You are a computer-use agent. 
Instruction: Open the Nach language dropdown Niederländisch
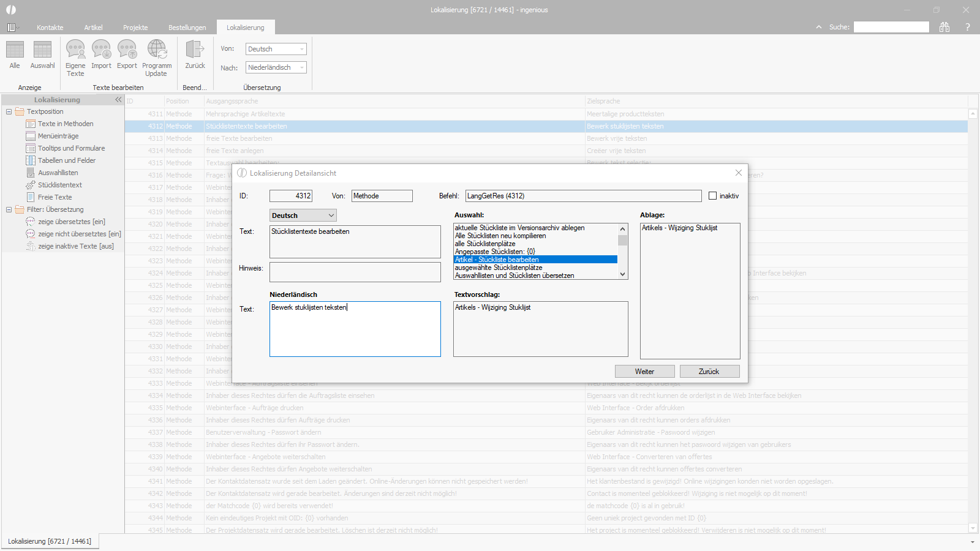click(276, 67)
